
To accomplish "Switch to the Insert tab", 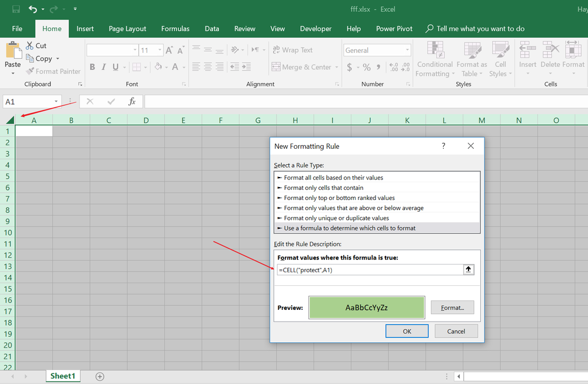I will pyautogui.click(x=85, y=28).
